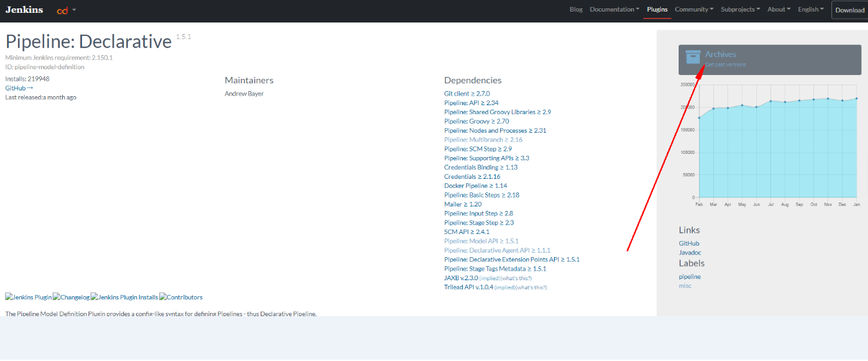Click the Jenkins Plugin Installs badge
Image resolution: width=868 pixels, height=361 pixels.
tap(125, 297)
